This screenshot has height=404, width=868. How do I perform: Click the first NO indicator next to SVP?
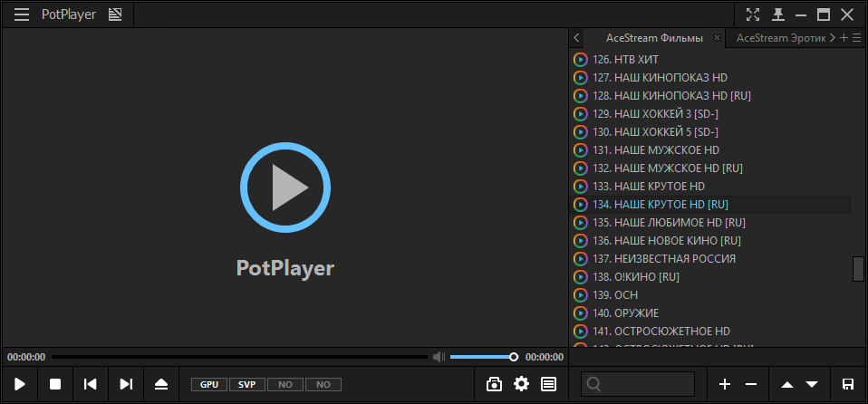(x=285, y=385)
